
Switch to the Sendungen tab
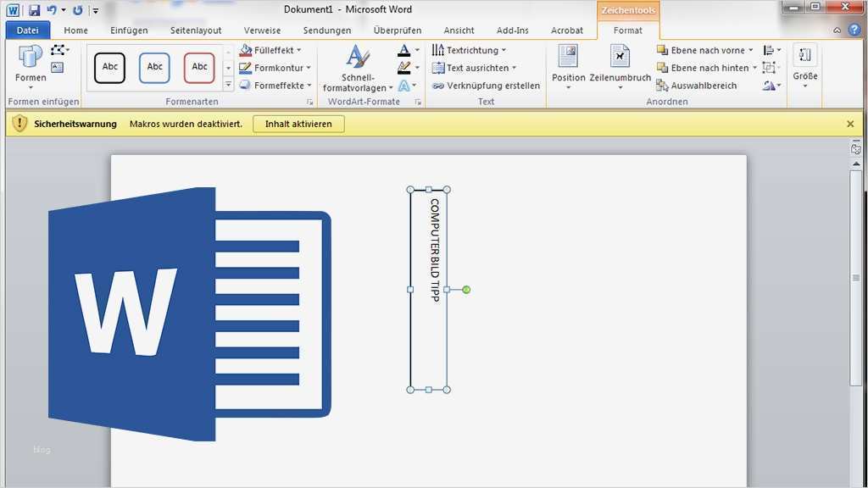327,30
